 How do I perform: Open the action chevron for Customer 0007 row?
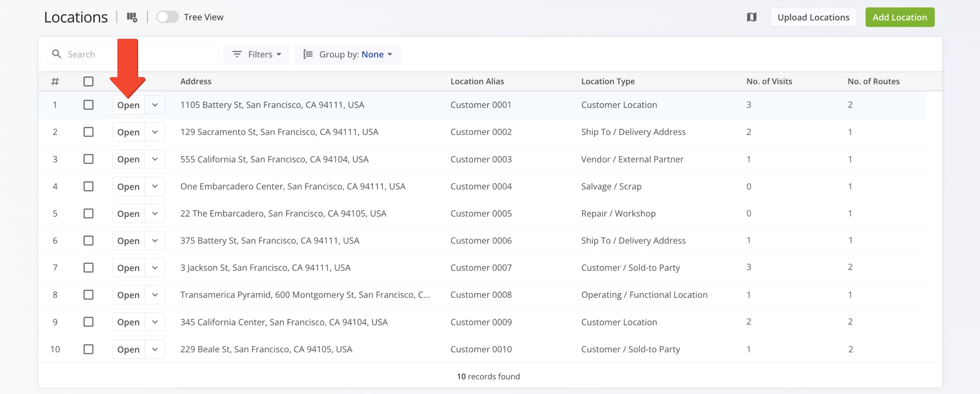coord(155,268)
